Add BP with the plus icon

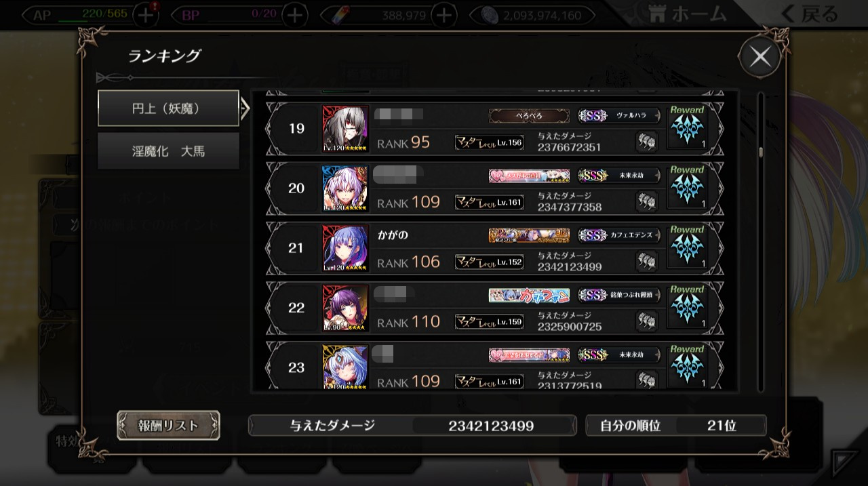click(294, 15)
